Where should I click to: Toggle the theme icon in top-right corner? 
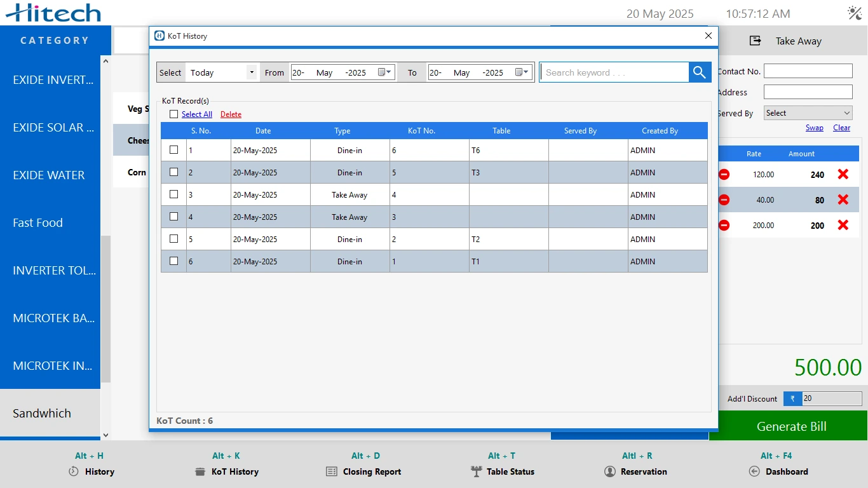click(854, 13)
